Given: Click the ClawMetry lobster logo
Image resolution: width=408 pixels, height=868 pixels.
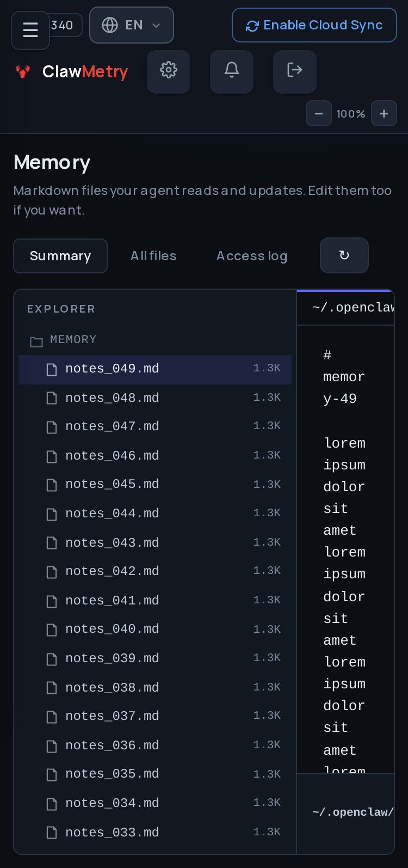Looking at the screenshot, I should 23,71.
